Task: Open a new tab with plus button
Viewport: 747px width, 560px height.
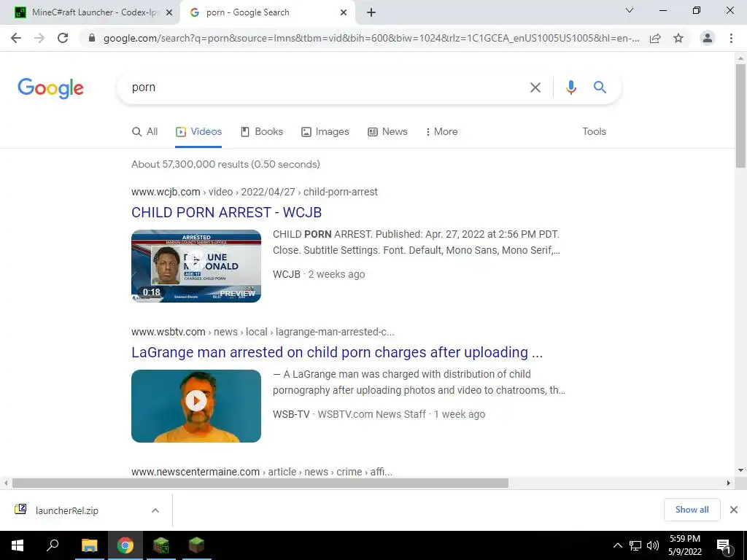Action: point(371,13)
